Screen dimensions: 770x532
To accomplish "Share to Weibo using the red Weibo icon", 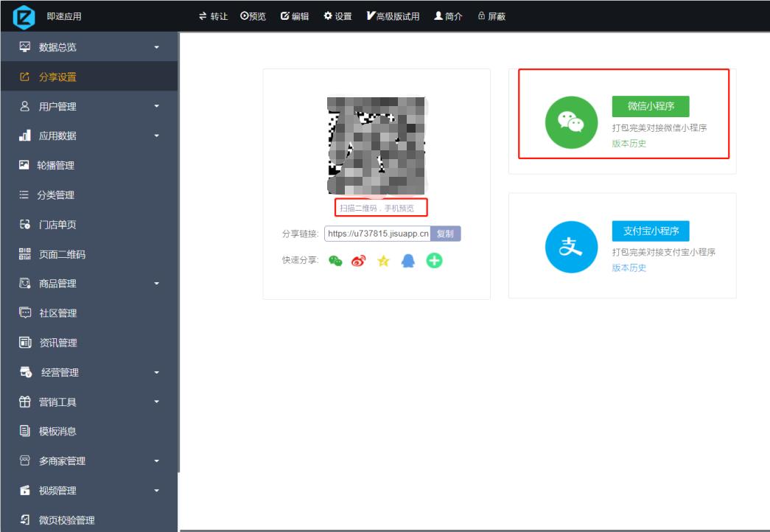I will coord(358,260).
